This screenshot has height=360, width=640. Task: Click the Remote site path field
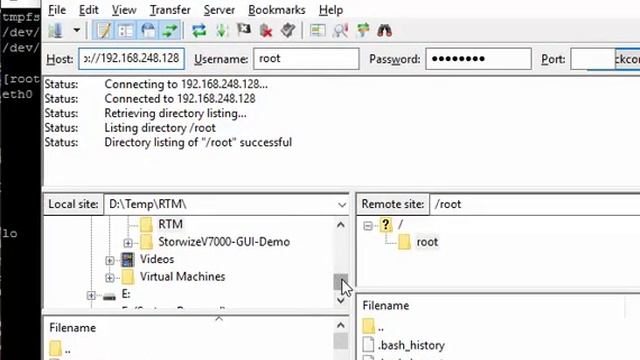(535, 204)
